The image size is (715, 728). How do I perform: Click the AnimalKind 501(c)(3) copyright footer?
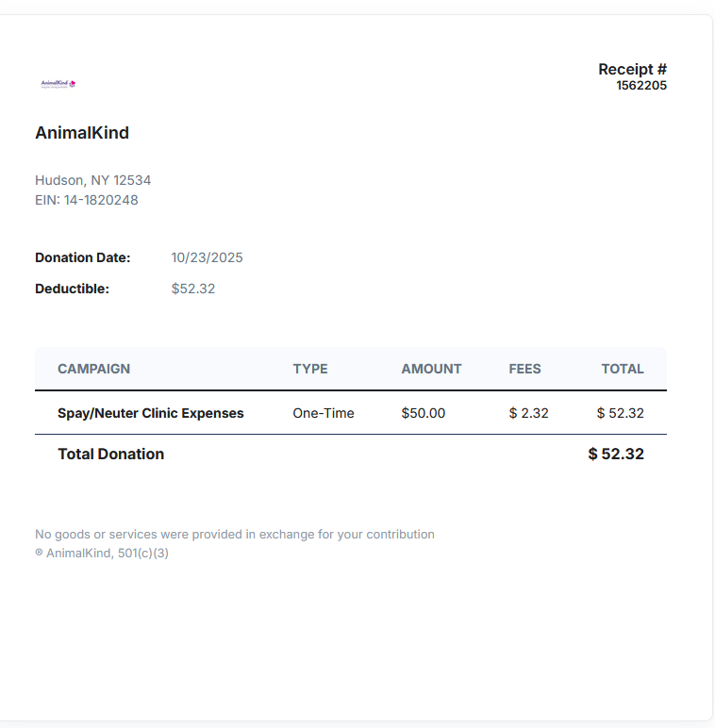pos(102,554)
